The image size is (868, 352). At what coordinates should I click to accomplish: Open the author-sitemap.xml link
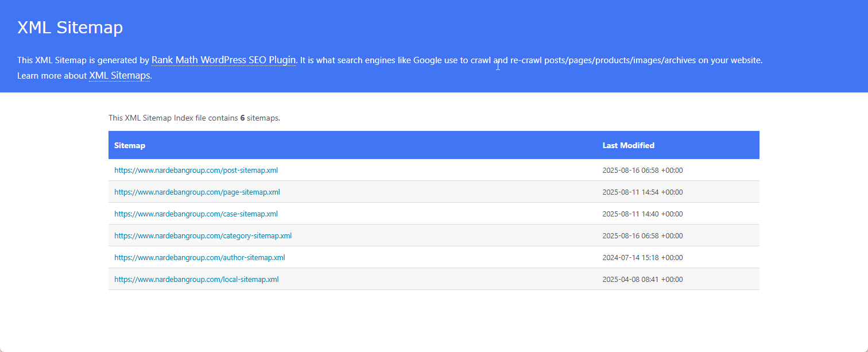[199, 258]
